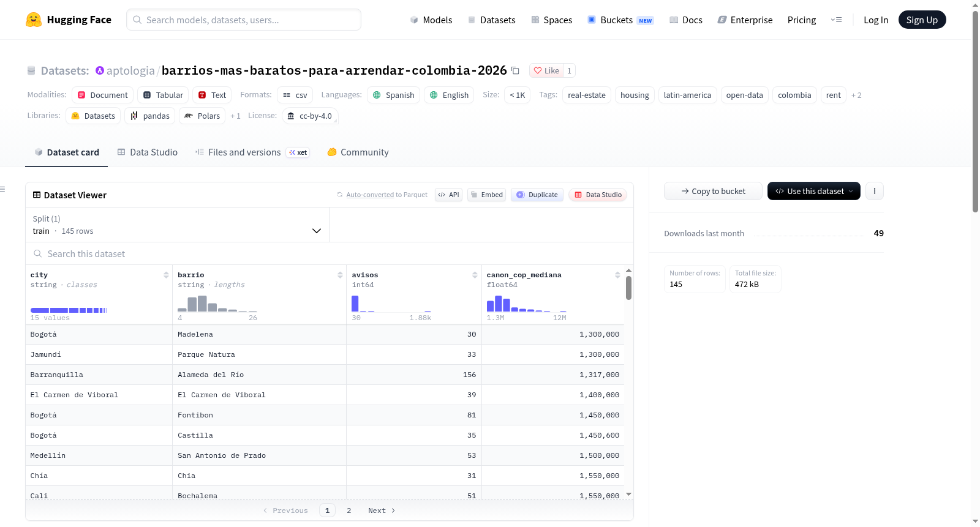Click the Embed button
This screenshot has width=980, height=527.
tap(486, 195)
